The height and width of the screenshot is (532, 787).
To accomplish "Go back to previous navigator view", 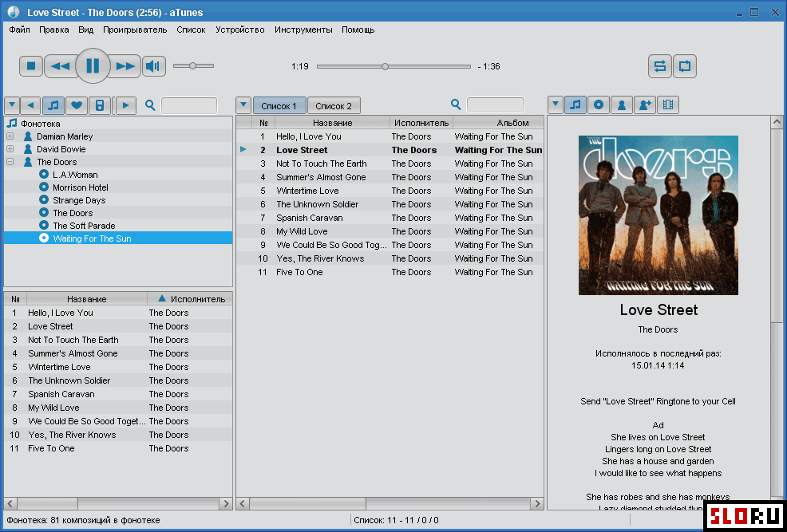I will (x=30, y=105).
